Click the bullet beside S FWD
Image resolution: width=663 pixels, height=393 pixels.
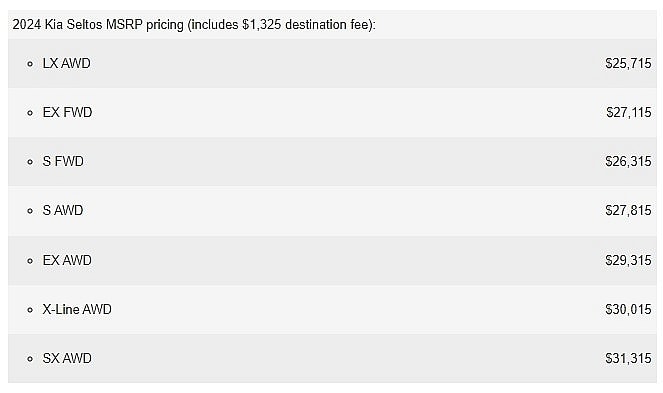30,162
